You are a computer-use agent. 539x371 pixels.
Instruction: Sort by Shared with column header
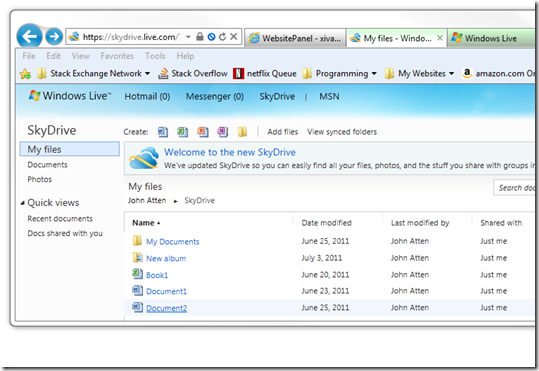click(x=501, y=223)
